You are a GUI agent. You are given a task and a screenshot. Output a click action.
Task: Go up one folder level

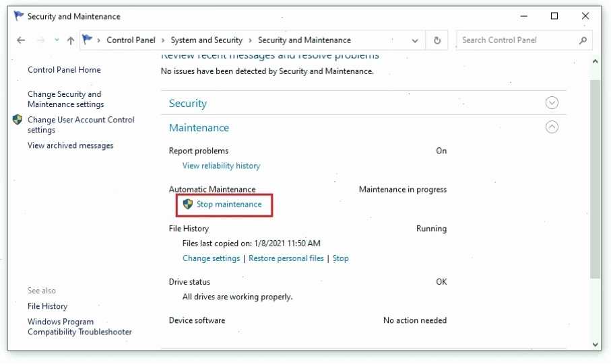71,40
